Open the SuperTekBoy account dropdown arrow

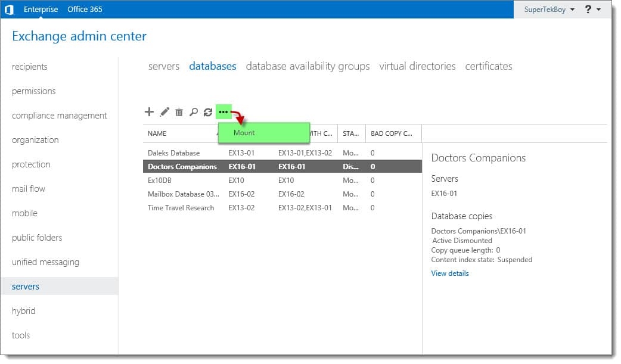[572, 9]
